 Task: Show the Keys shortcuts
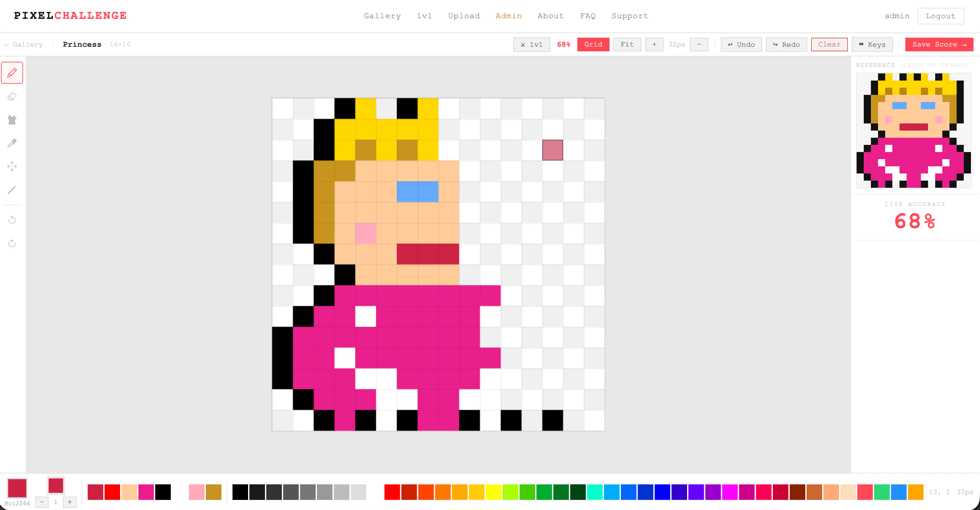coord(872,45)
